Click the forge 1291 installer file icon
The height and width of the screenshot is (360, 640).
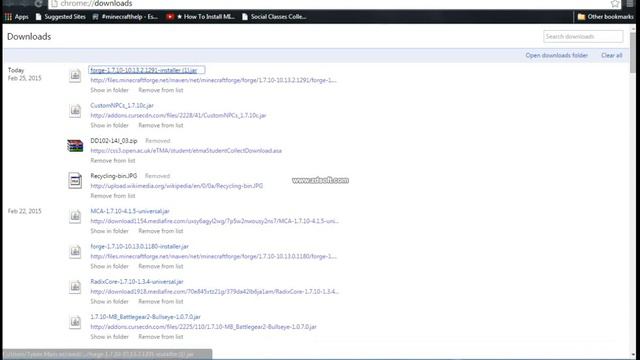pos(75,76)
